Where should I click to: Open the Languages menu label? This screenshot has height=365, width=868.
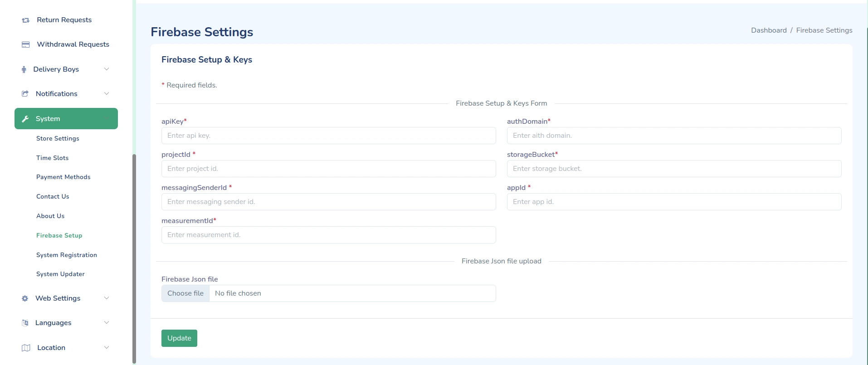(x=54, y=322)
